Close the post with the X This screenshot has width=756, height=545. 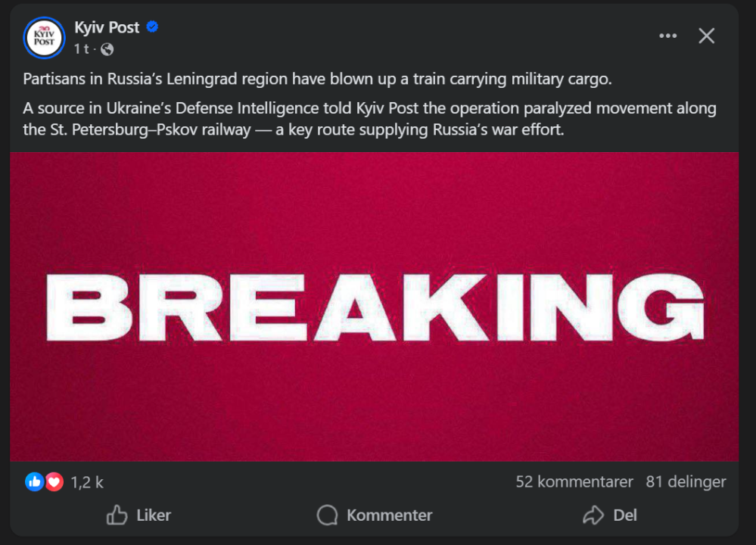706,36
